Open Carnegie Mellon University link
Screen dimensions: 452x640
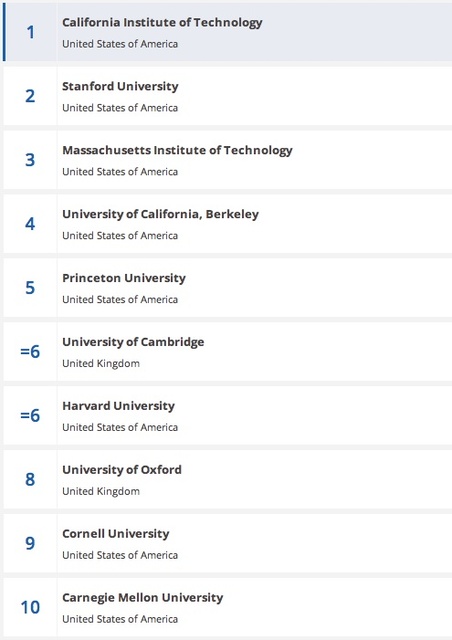[143, 598]
